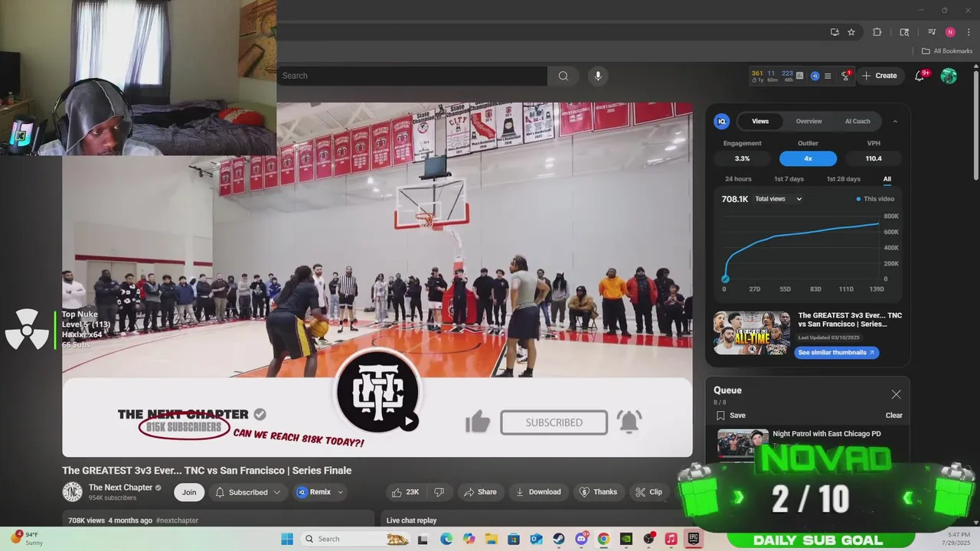The image size is (980, 551).
Task: Click The Next Chapter channel name
Action: coord(120,487)
